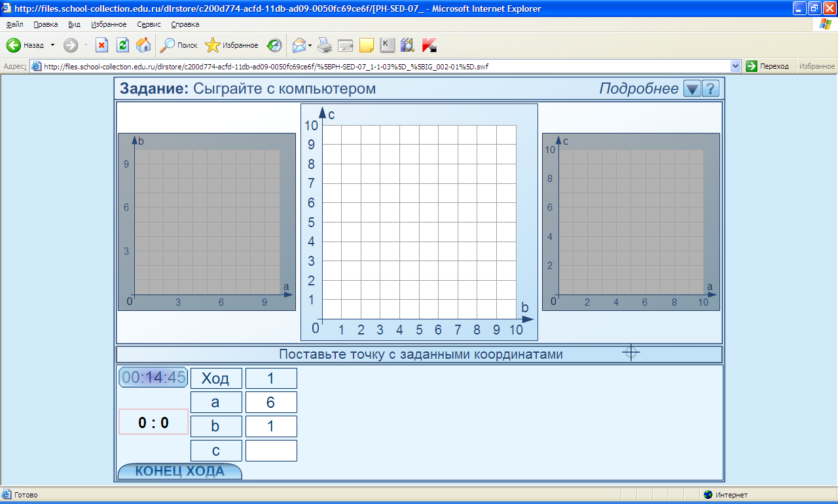838x504 pixels.
Task: Expand the address bar dropdown arrow
Action: click(735, 66)
